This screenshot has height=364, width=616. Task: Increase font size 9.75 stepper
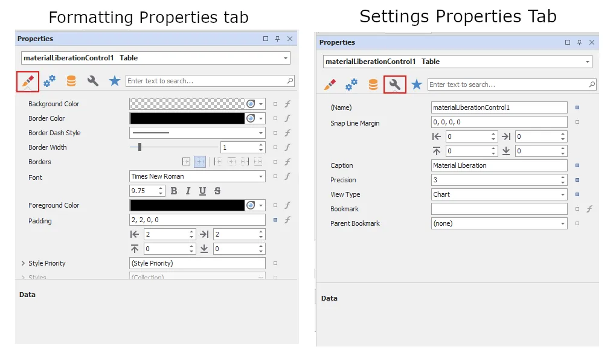(160, 188)
